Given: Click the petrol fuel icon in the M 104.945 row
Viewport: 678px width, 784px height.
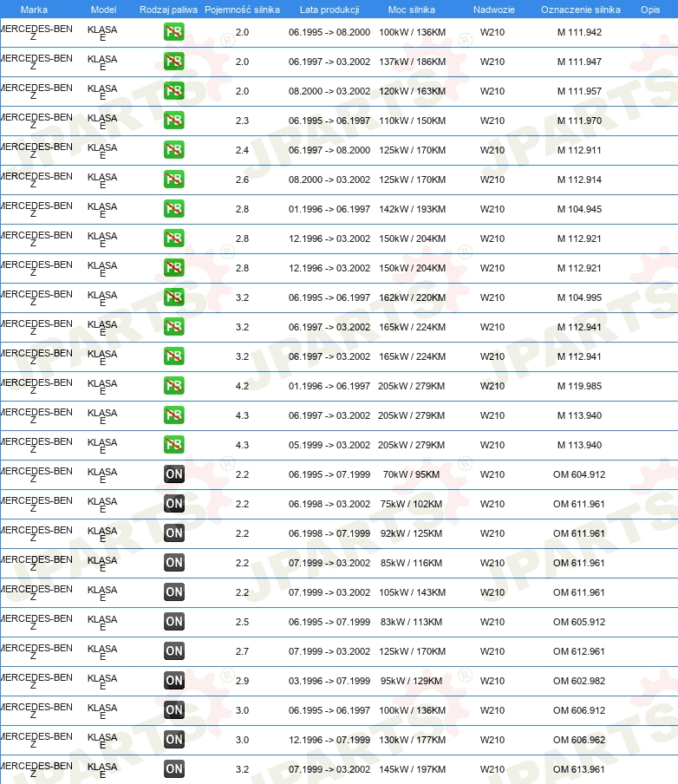Looking at the screenshot, I should (174, 209).
